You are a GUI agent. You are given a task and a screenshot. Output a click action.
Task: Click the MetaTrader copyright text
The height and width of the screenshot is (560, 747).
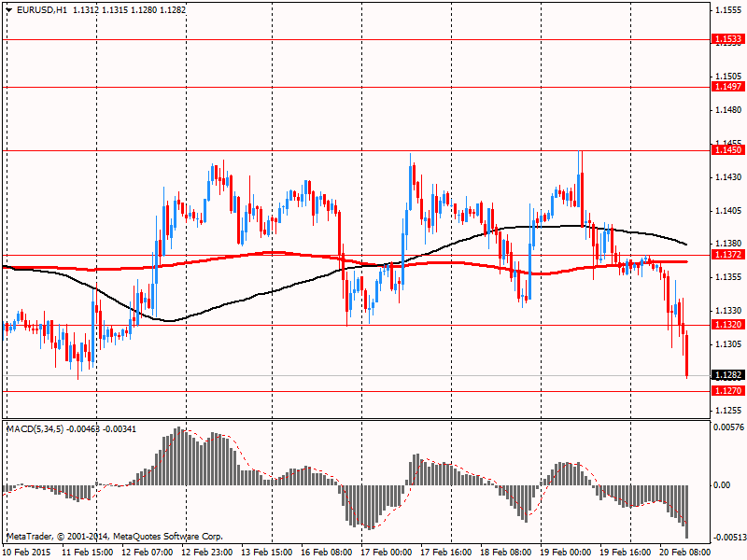(x=114, y=536)
